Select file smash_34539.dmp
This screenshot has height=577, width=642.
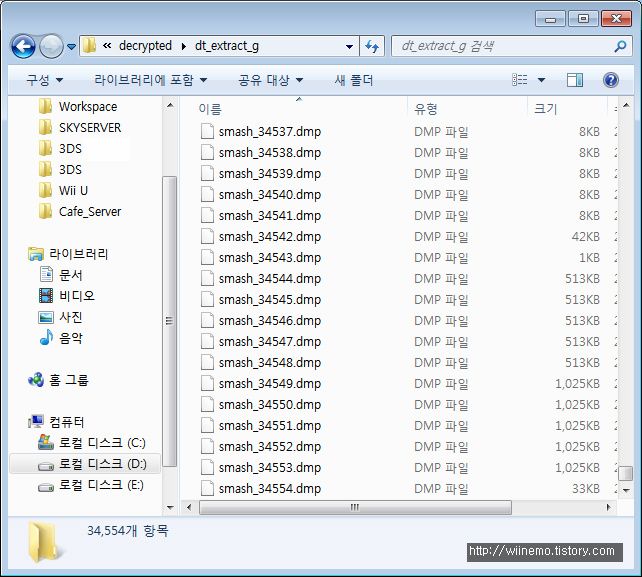(x=269, y=174)
